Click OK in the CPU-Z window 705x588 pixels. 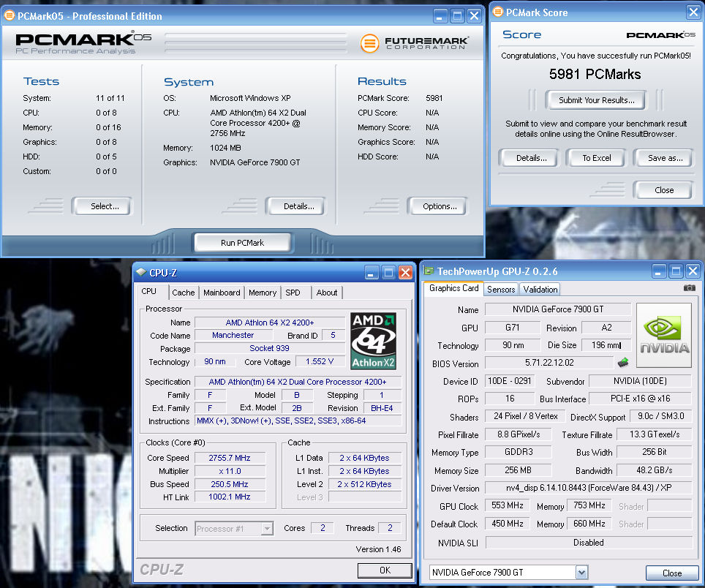click(x=385, y=570)
